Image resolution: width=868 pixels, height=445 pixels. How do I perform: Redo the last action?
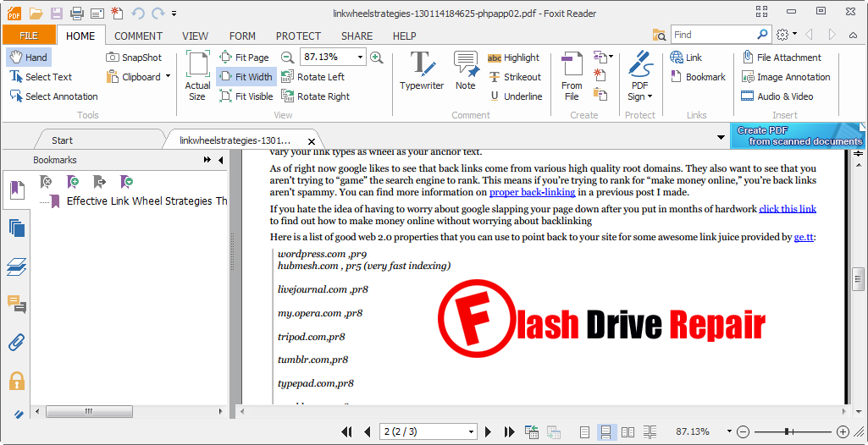point(158,13)
